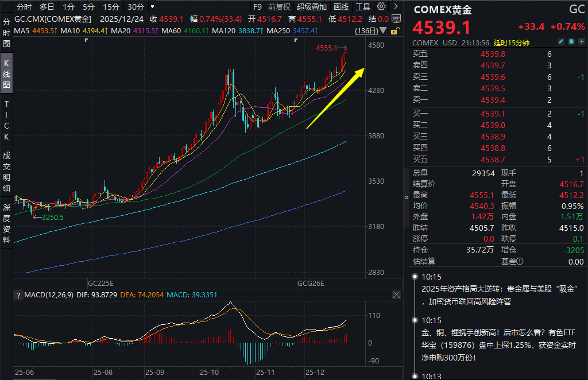Expand the period dropdown after 30分
This screenshot has height=380, width=588.
tap(152, 7)
